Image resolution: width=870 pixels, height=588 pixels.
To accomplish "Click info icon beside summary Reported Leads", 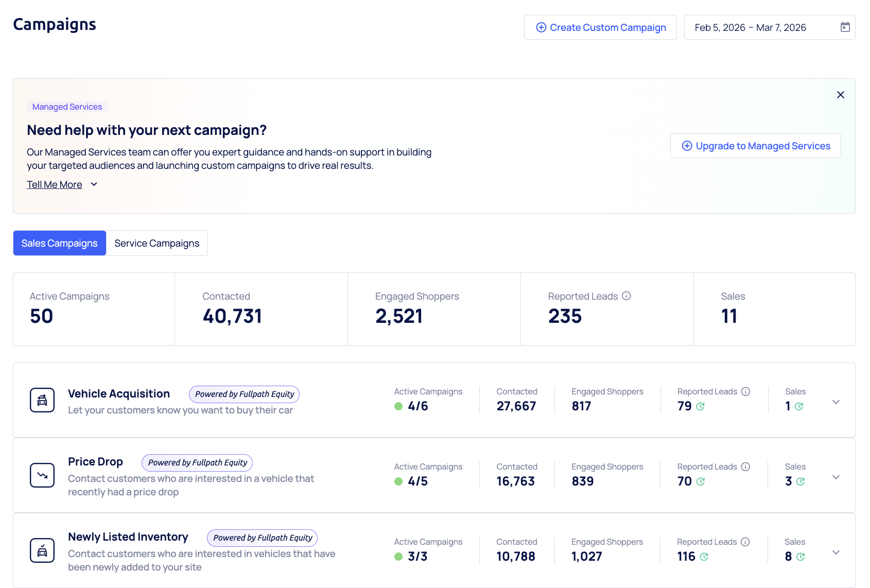I will [x=626, y=296].
